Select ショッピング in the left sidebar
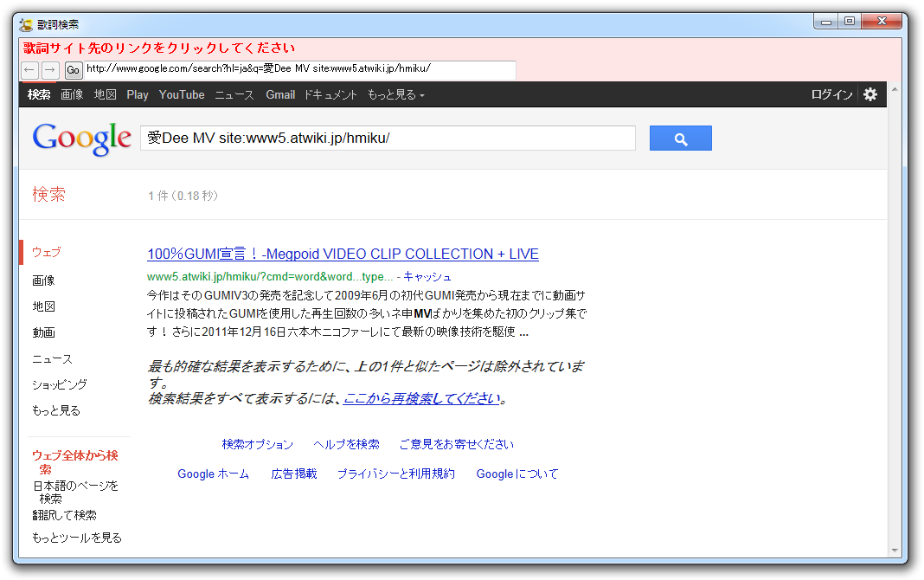 (x=60, y=385)
